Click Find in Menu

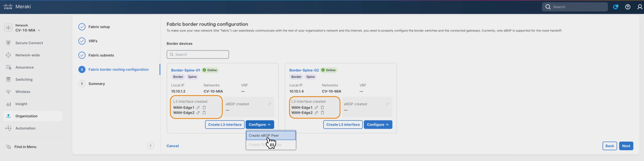tap(25, 147)
